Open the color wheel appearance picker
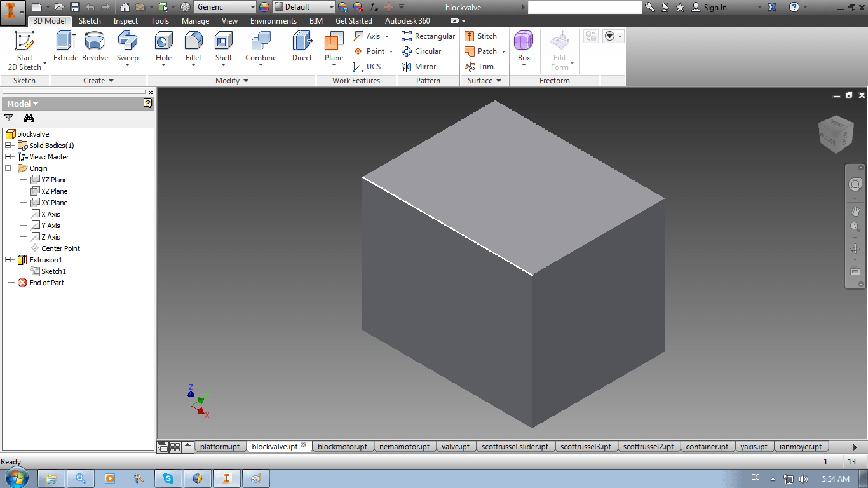 coord(264,7)
